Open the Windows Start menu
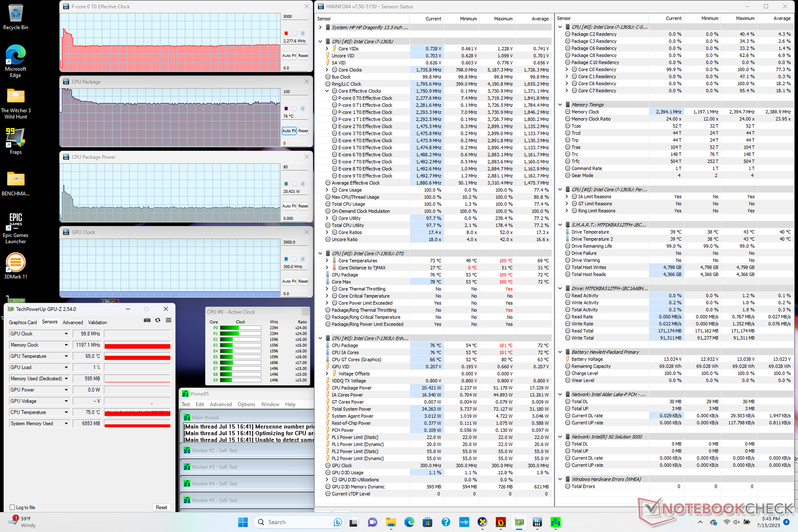Image resolution: width=798 pixels, height=532 pixels. point(243,522)
